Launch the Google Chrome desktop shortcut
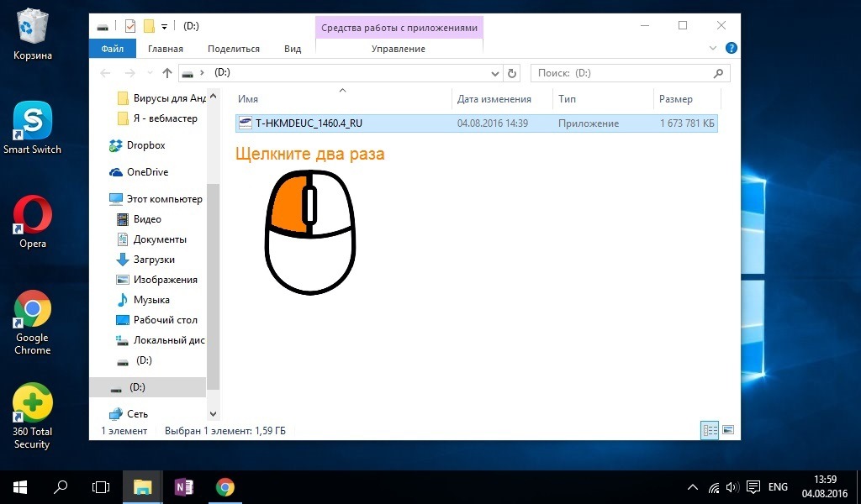This screenshot has width=861, height=504. click(x=33, y=323)
